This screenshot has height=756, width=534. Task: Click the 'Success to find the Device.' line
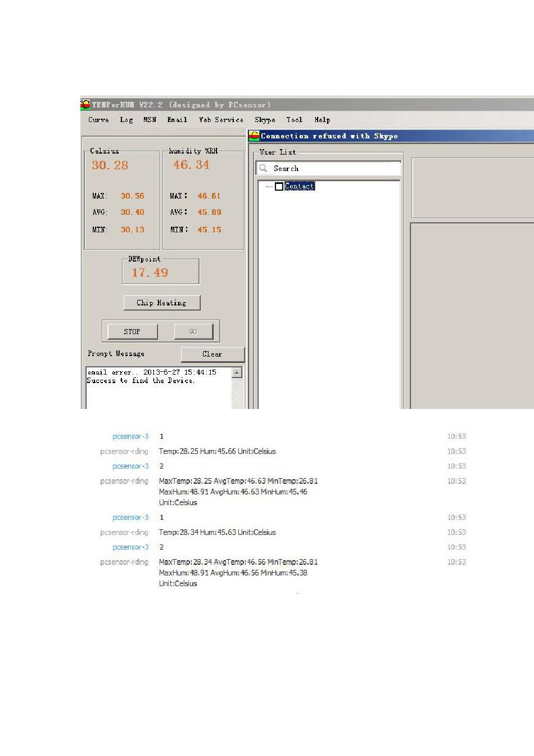(x=141, y=381)
